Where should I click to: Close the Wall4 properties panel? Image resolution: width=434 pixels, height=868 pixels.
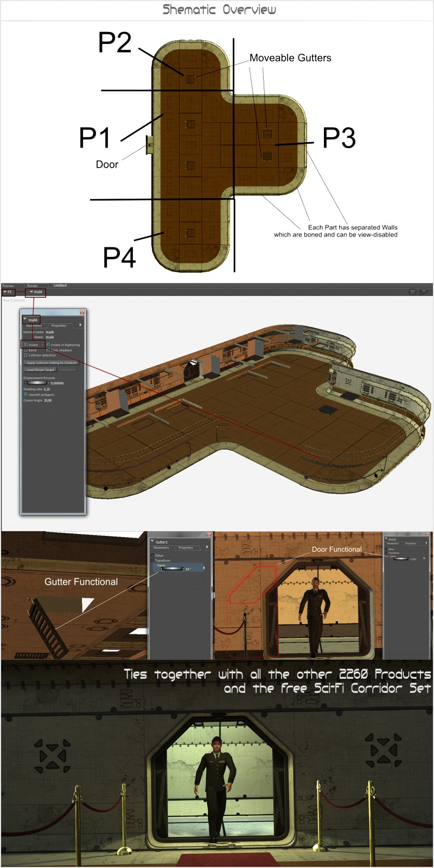click(x=82, y=312)
